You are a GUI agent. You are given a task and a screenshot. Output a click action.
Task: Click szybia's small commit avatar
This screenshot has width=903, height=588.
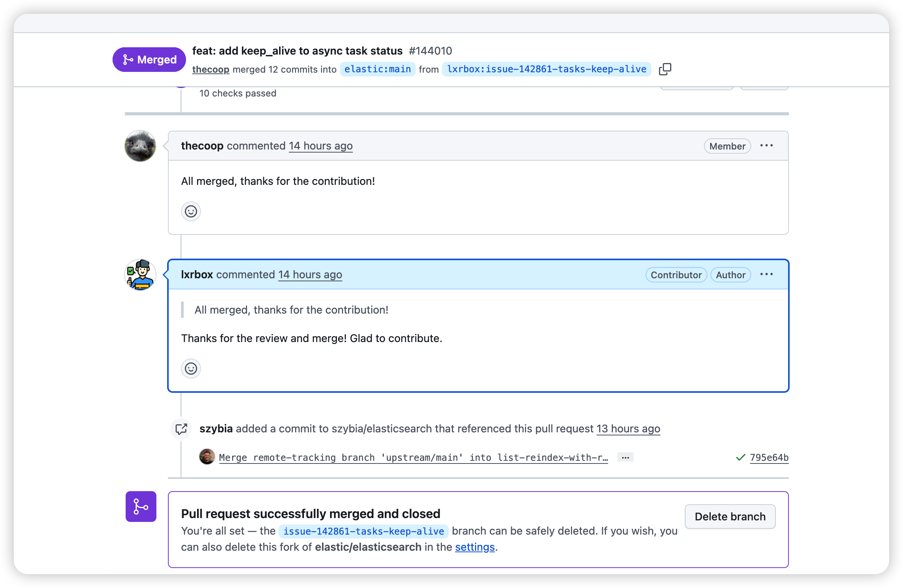click(x=207, y=457)
